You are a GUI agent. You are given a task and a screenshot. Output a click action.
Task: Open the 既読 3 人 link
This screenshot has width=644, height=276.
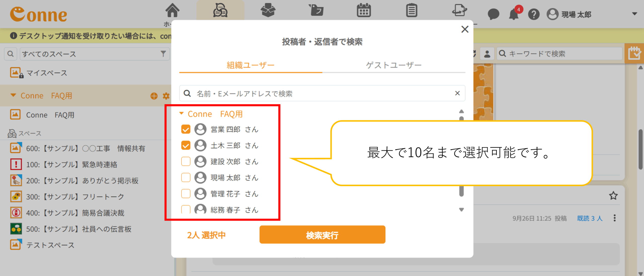point(590,218)
